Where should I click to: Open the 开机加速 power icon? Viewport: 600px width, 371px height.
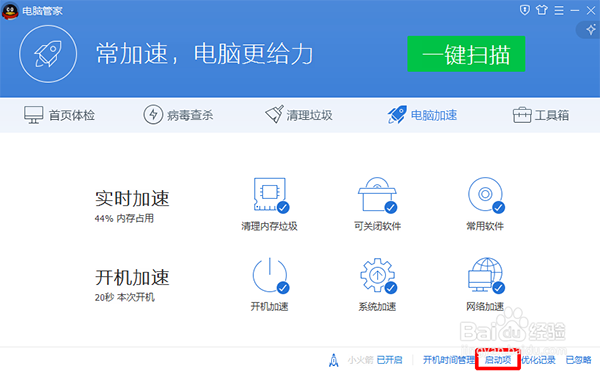click(x=271, y=275)
